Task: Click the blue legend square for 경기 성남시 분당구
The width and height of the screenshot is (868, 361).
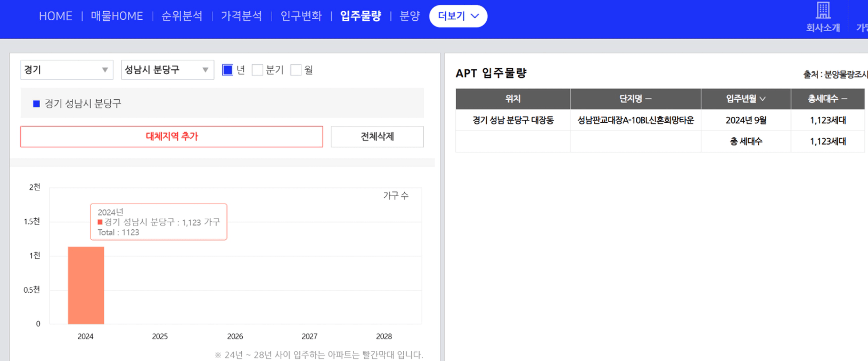Action: [36, 103]
